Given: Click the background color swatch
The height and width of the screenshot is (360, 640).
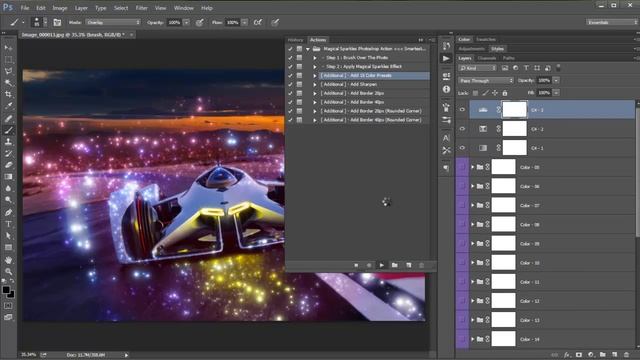Looking at the screenshot, I should [x=11, y=295].
